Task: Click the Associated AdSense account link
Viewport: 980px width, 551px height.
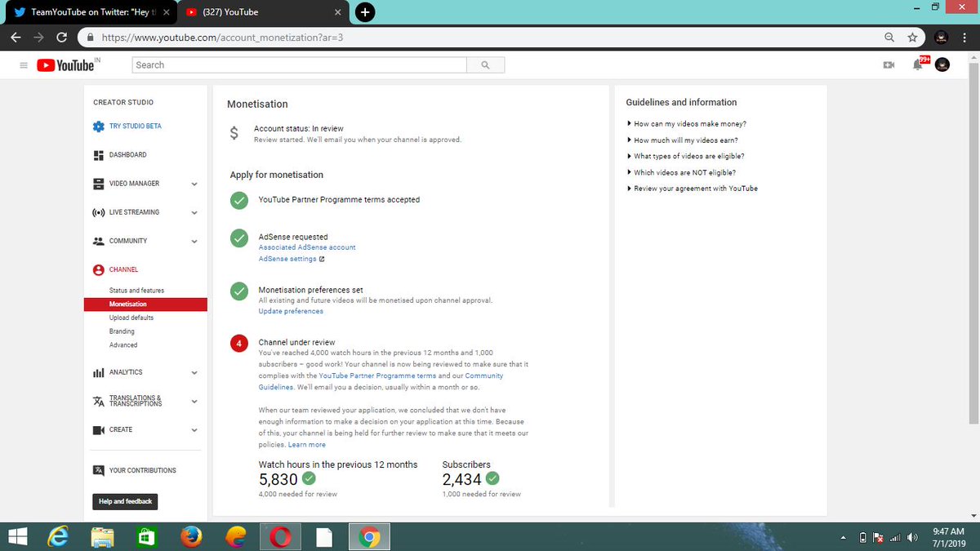Action: (307, 247)
